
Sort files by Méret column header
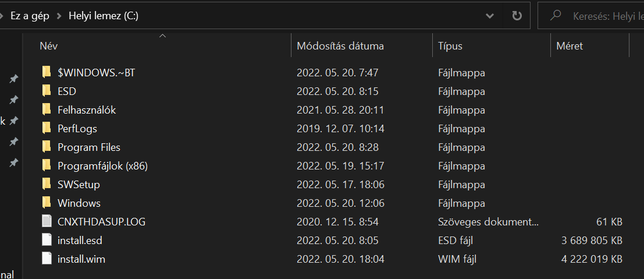tap(570, 45)
